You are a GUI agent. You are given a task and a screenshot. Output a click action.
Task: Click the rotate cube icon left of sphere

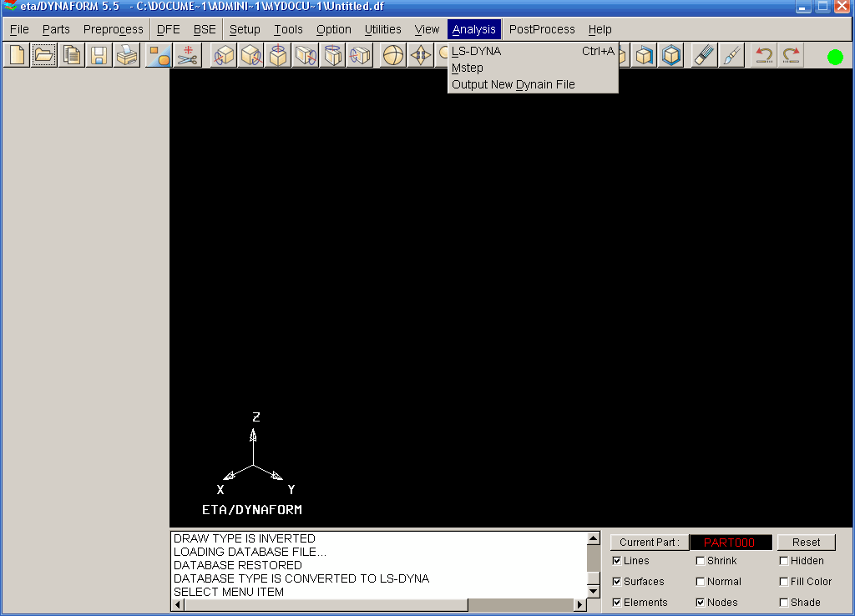tap(360, 56)
